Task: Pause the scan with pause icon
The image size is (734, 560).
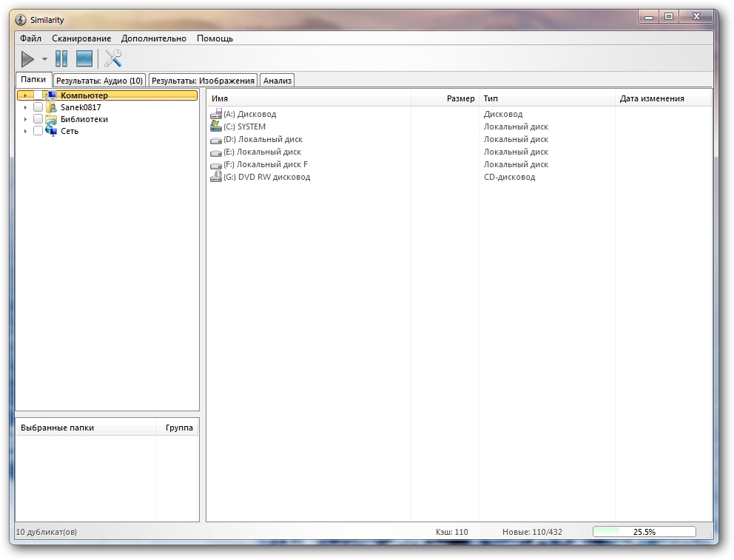Action: pyautogui.click(x=61, y=59)
